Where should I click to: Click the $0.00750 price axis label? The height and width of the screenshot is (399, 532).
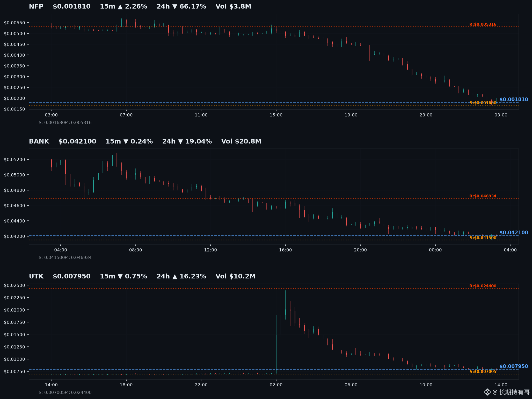[x=14, y=372]
